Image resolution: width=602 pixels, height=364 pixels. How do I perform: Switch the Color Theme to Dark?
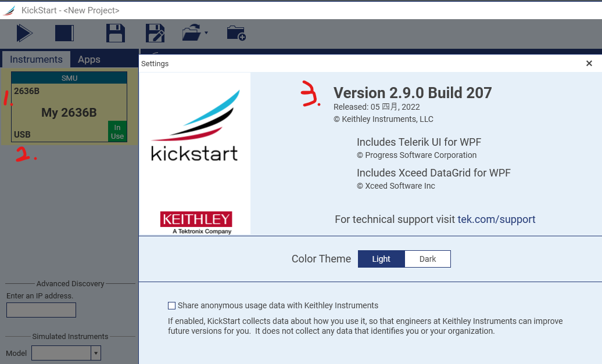[x=428, y=258]
